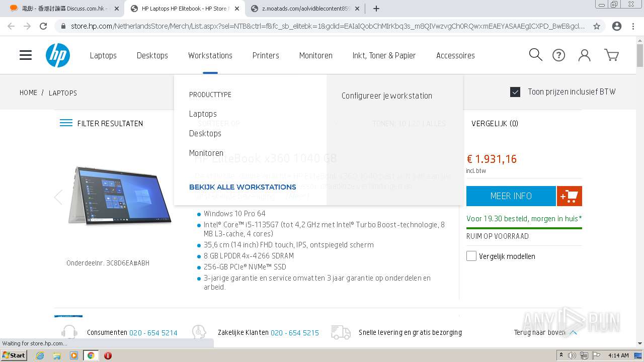Open Inkt, Toner & Papier menu
Image resolution: width=644 pixels, height=362 pixels.
[x=384, y=55]
